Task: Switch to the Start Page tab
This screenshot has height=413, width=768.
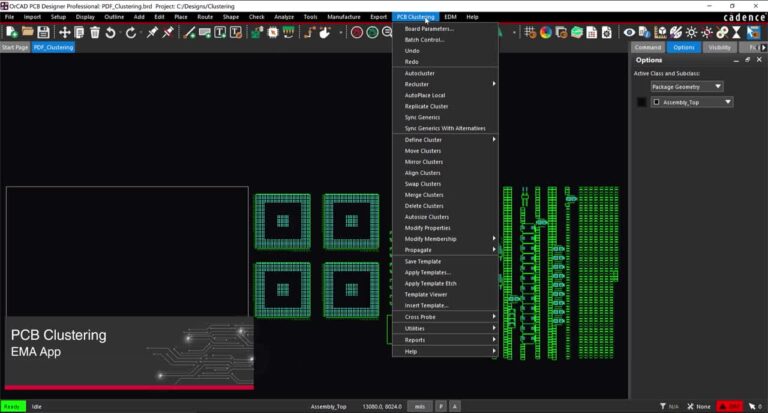Action: coord(15,47)
